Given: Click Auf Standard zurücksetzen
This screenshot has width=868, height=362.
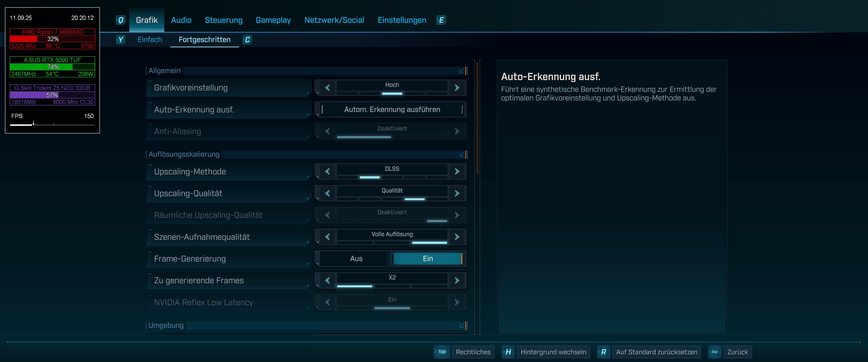Looking at the screenshot, I should pos(656,352).
